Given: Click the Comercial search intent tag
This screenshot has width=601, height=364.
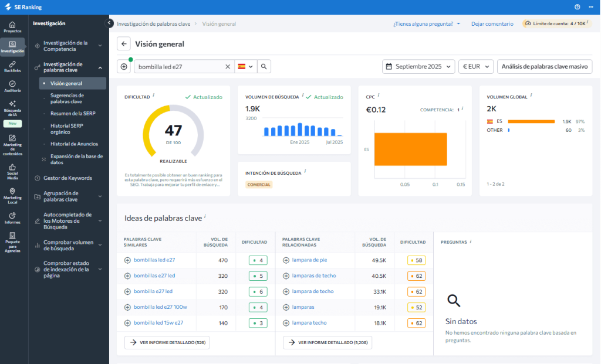Looking at the screenshot, I should click(x=259, y=185).
